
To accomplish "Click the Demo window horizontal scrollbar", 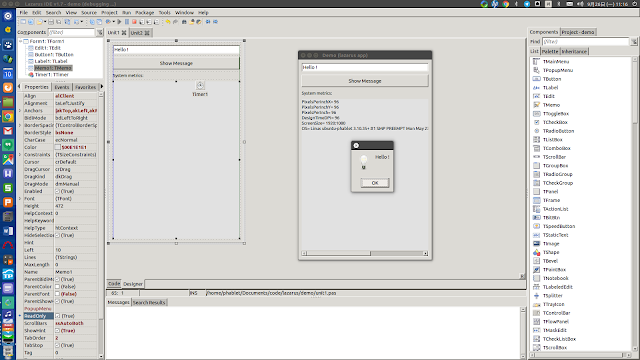I will (365, 253).
